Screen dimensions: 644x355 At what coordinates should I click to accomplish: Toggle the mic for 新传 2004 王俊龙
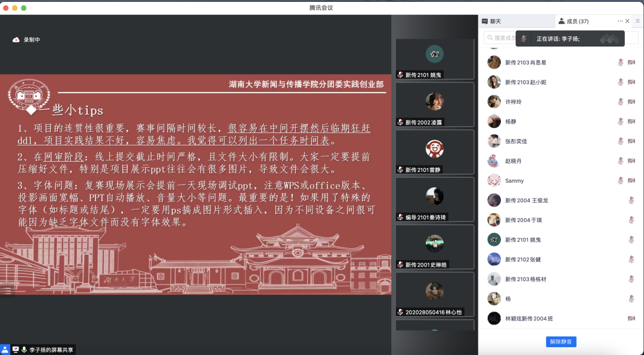click(631, 200)
